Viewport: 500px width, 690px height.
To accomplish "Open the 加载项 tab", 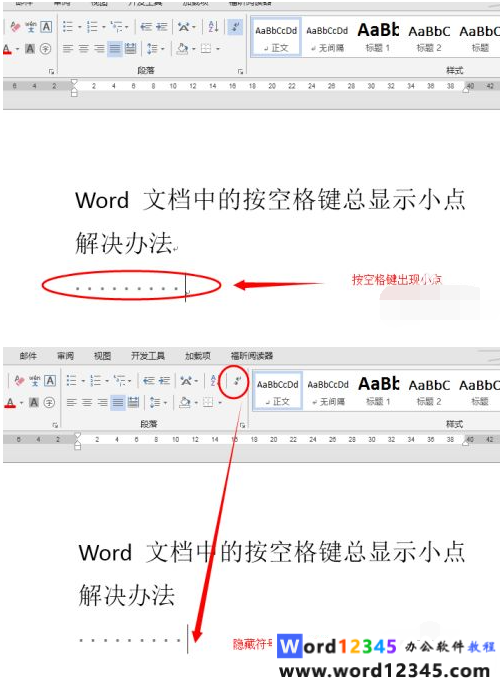I will pos(198,356).
